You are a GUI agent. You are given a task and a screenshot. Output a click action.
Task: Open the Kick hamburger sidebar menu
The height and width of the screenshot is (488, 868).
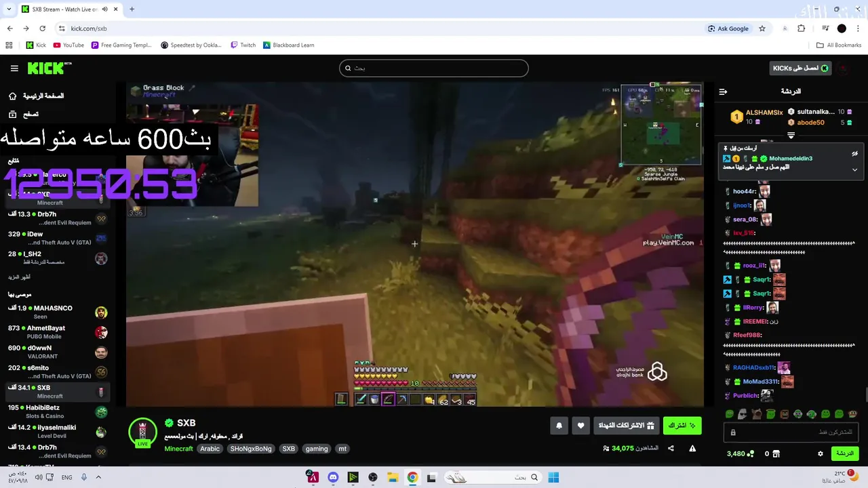14,68
